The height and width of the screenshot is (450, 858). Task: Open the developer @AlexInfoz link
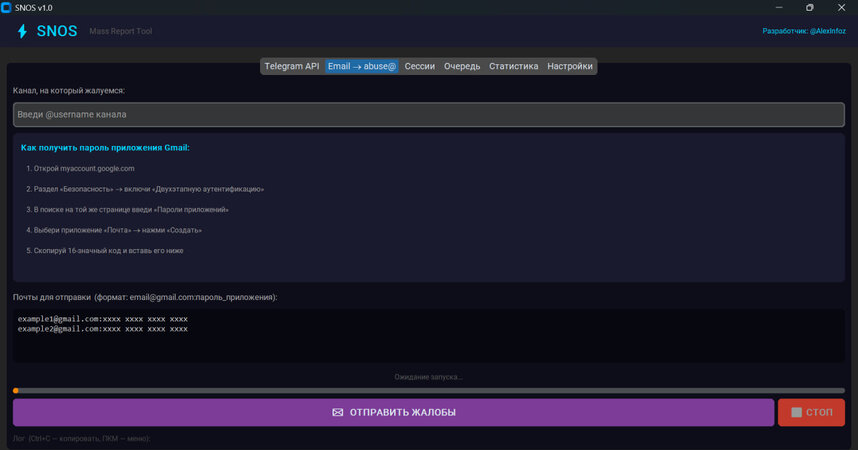coord(804,31)
